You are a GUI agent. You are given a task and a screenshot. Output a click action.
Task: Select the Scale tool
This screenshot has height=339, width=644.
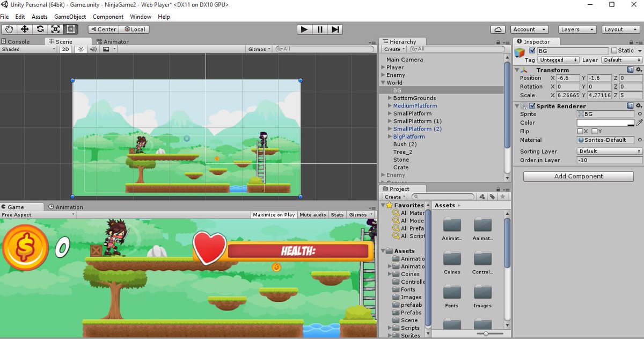click(56, 30)
